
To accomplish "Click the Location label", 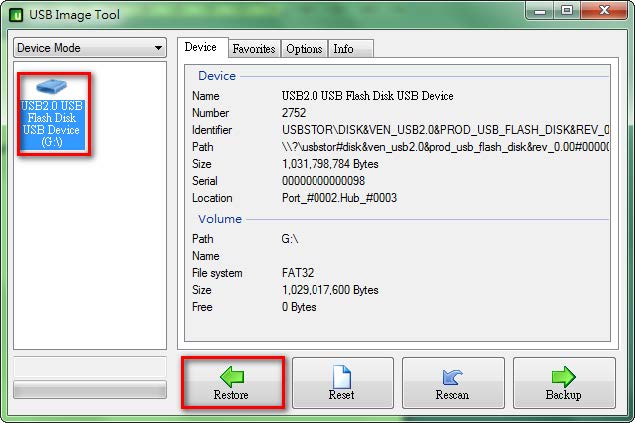I will 212,198.
